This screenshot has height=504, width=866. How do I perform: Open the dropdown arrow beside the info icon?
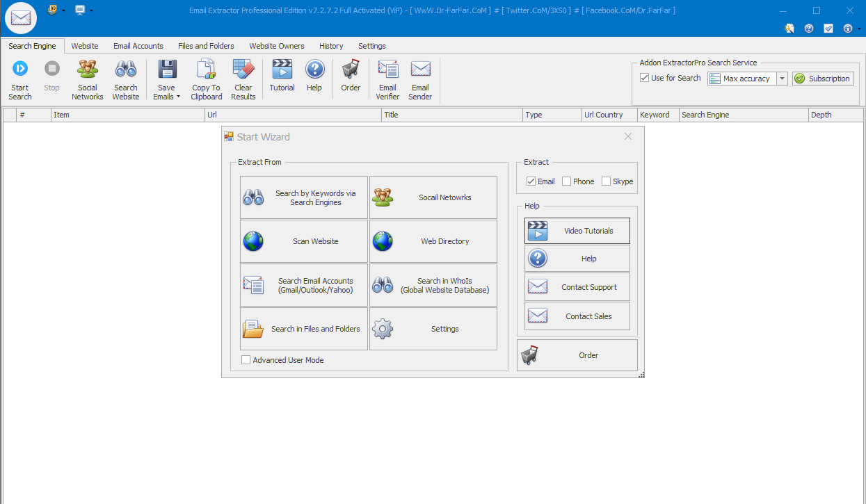coord(858,29)
